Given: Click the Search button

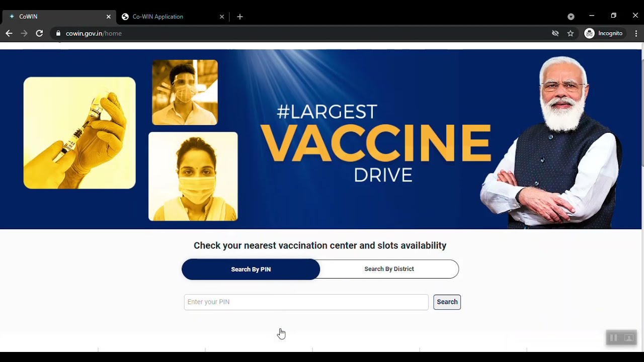Looking at the screenshot, I should point(447,302).
